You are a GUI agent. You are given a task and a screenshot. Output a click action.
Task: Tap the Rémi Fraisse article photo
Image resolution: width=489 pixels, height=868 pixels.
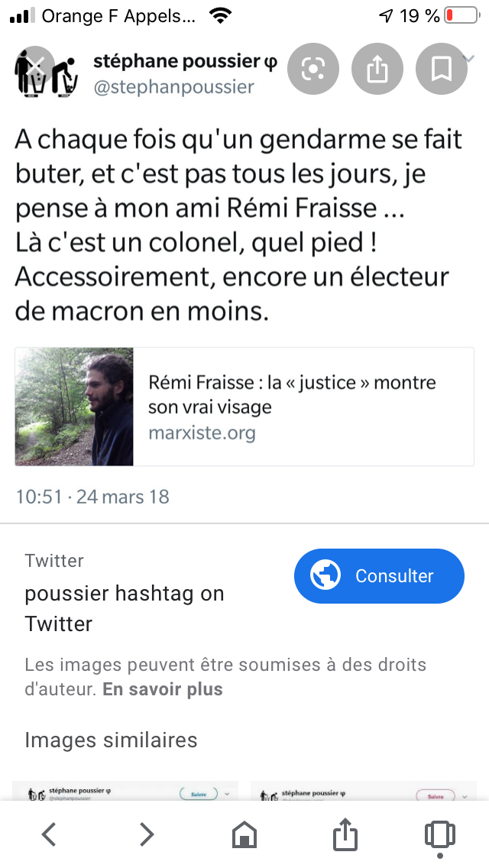pos(74,407)
